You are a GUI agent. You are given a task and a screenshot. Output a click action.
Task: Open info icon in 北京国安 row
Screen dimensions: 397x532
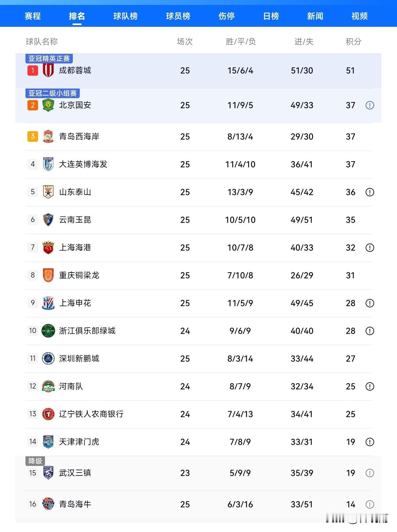pyautogui.click(x=370, y=105)
